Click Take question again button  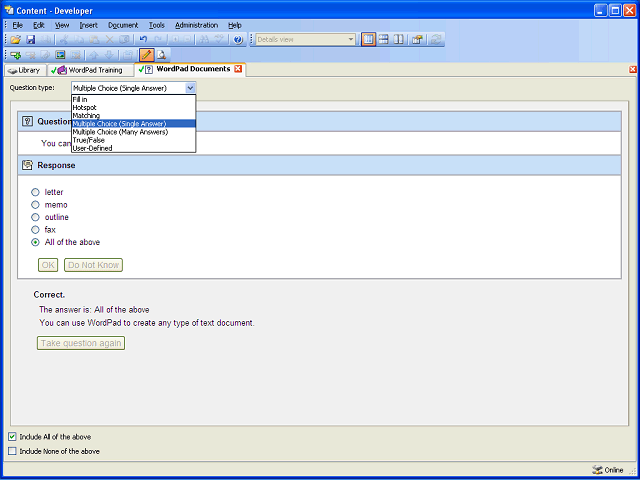coord(81,343)
